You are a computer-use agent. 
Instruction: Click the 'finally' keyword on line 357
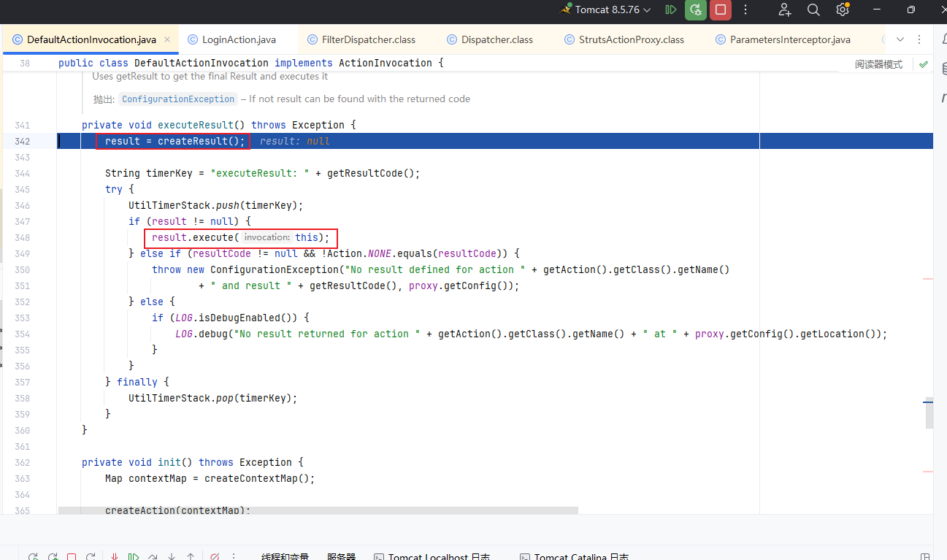tap(137, 382)
